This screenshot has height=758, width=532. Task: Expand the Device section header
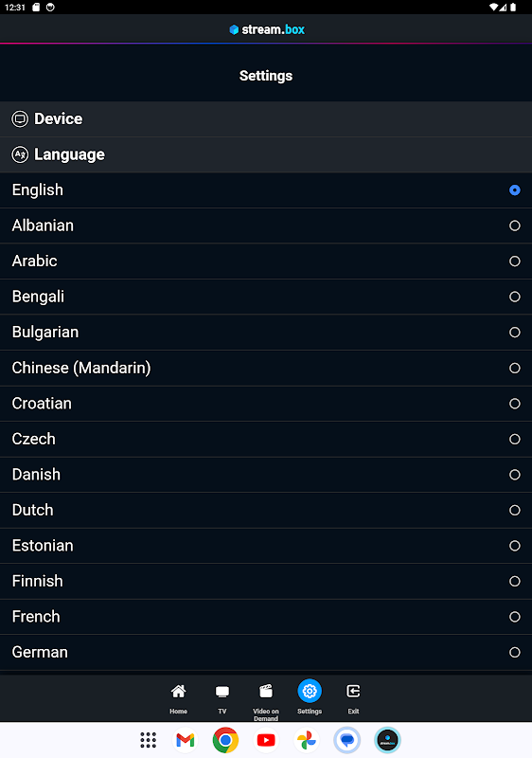click(x=266, y=119)
